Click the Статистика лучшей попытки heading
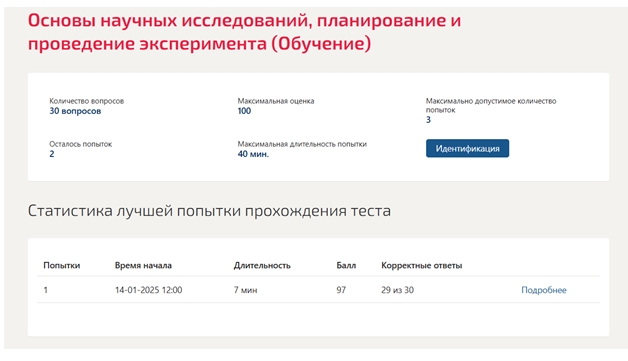Screen dimensions: 628x361 point(209,210)
